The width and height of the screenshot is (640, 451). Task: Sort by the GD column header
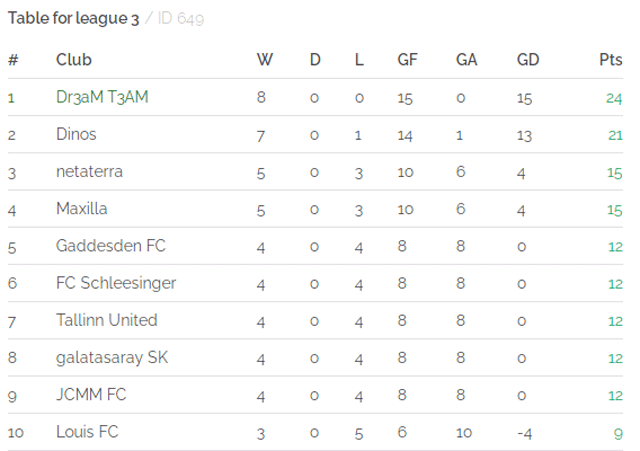528,60
